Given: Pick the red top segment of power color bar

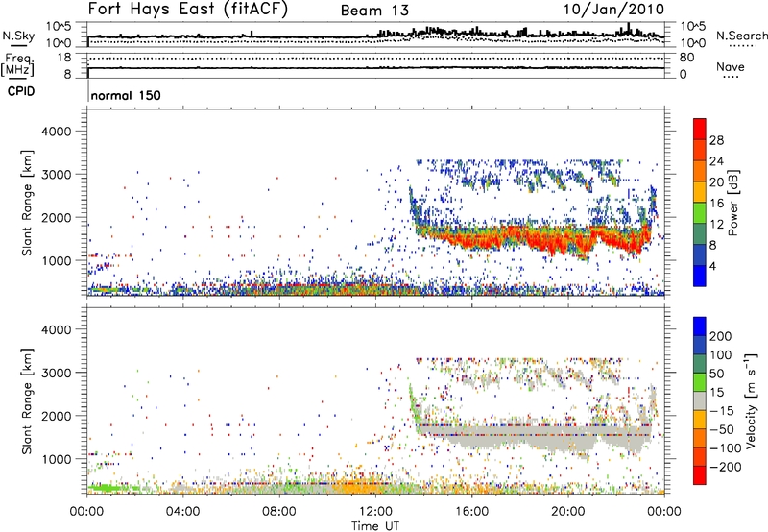Looking at the screenshot, I should [x=700, y=130].
